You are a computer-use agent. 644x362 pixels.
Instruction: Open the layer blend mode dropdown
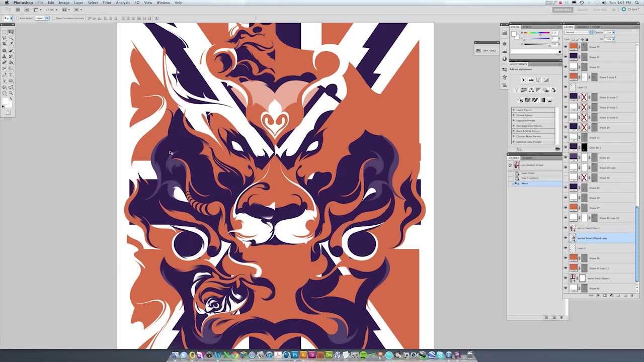[578, 32]
